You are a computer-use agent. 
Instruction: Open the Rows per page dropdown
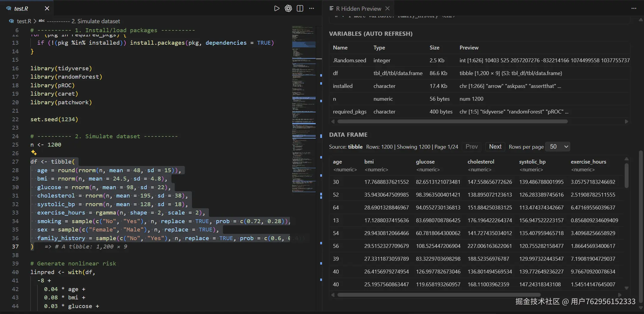coord(558,147)
